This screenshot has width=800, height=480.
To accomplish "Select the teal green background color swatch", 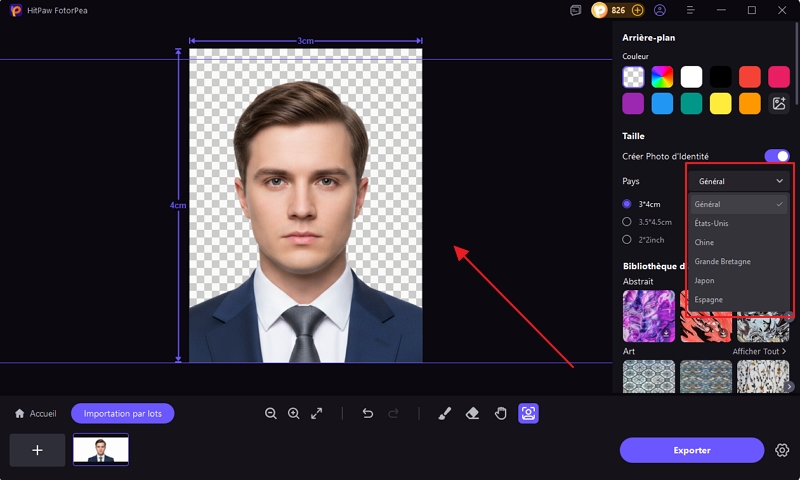I will pyautogui.click(x=691, y=104).
